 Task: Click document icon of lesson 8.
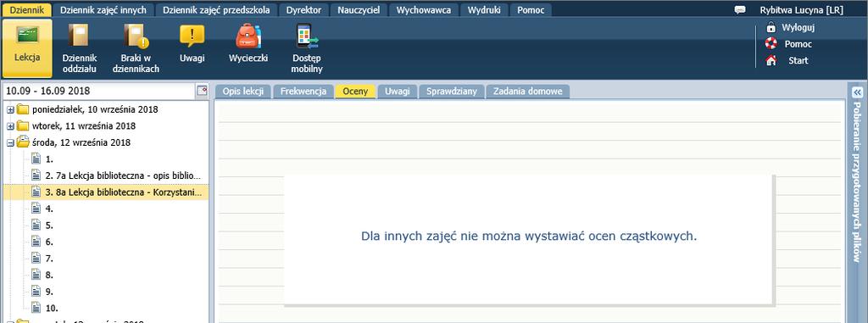[x=36, y=274]
